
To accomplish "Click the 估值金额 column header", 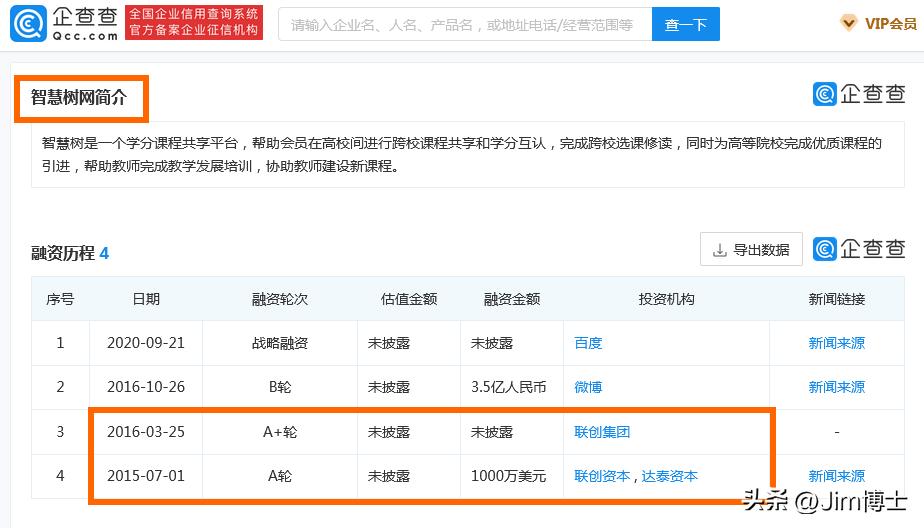I will point(409,299).
